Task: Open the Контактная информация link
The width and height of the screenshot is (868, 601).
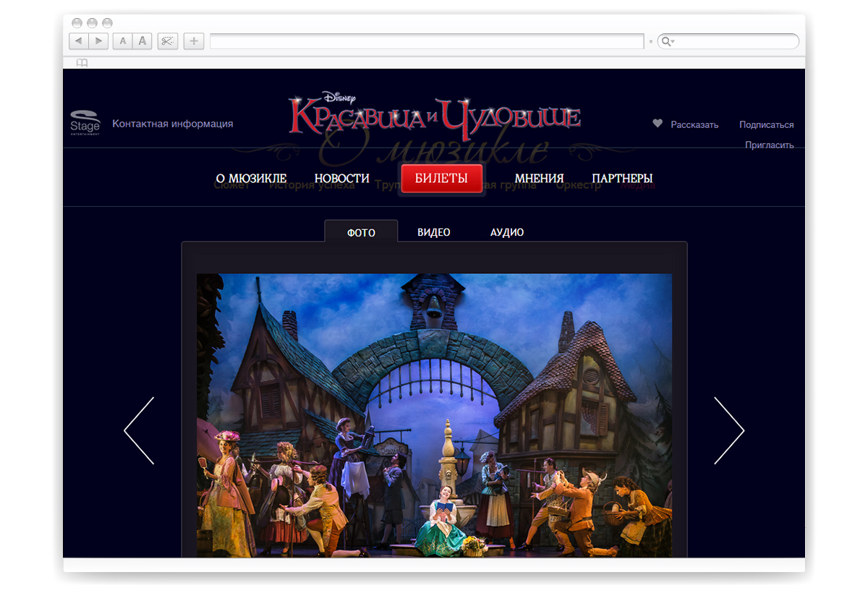Action: [173, 124]
